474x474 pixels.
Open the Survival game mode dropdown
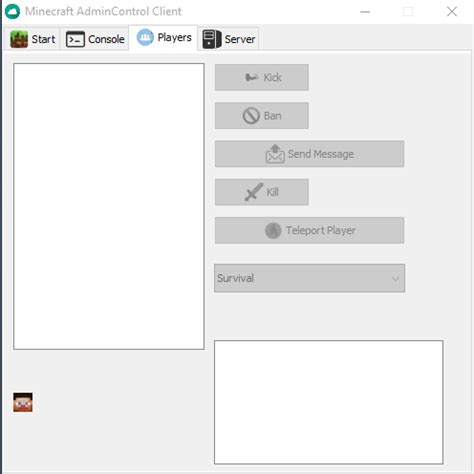coord(309,278)
